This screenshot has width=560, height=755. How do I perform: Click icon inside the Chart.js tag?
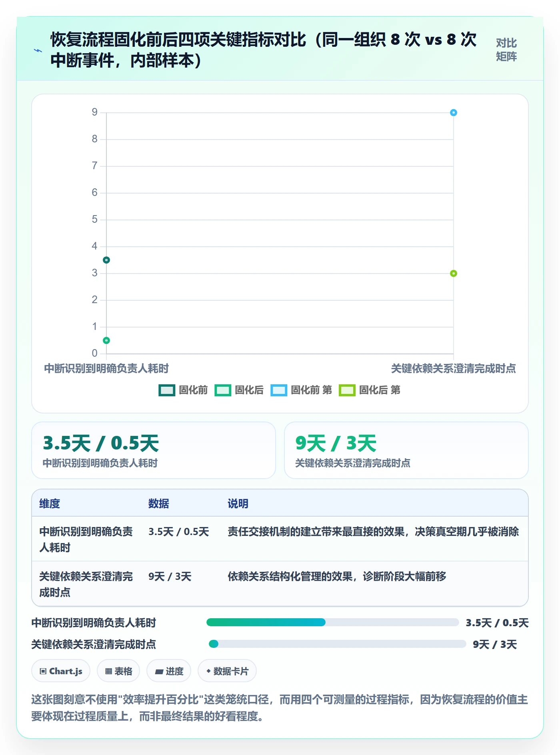click(x=43, y=671)
